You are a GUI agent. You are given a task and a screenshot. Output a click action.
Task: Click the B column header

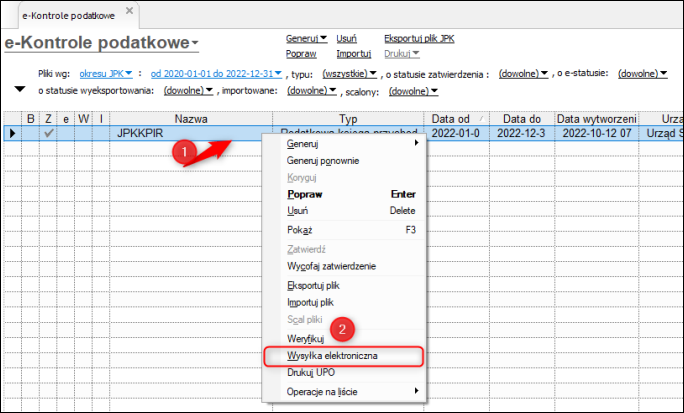[31, 119]
